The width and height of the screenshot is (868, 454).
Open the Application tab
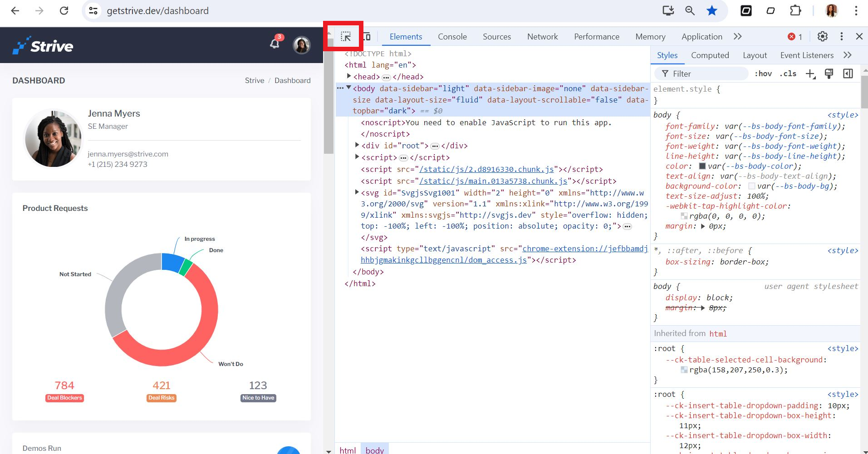[x=701, y=37]
